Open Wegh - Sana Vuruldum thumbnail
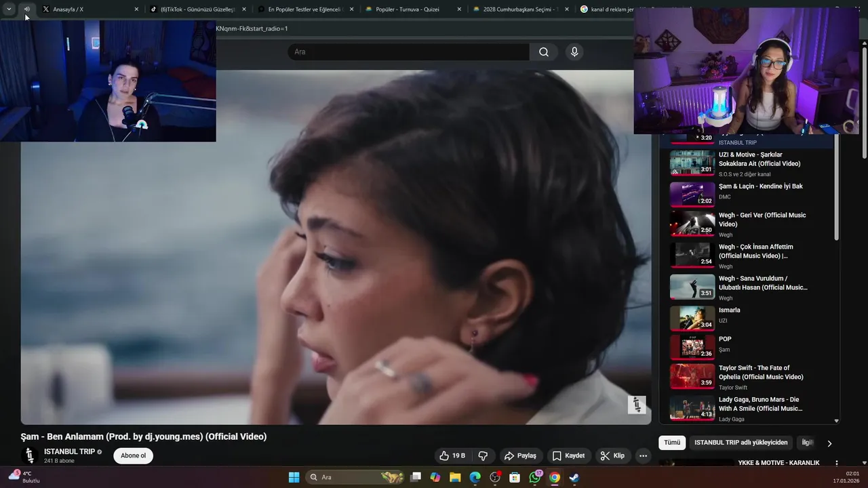The image size is (868, 488). pyautogui.click(x=692, y=287)
